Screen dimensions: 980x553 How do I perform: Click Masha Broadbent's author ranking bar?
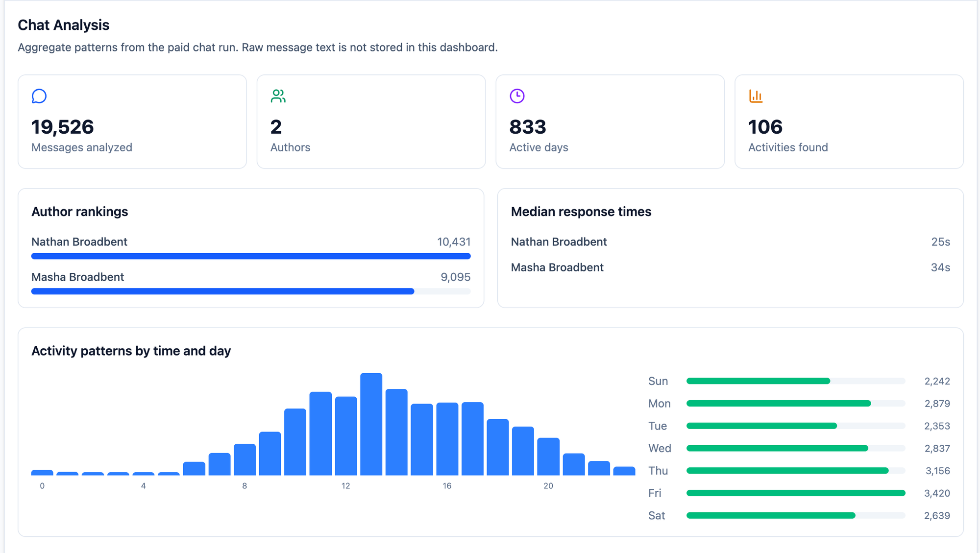pyautogui.click(x=251, y=291)
